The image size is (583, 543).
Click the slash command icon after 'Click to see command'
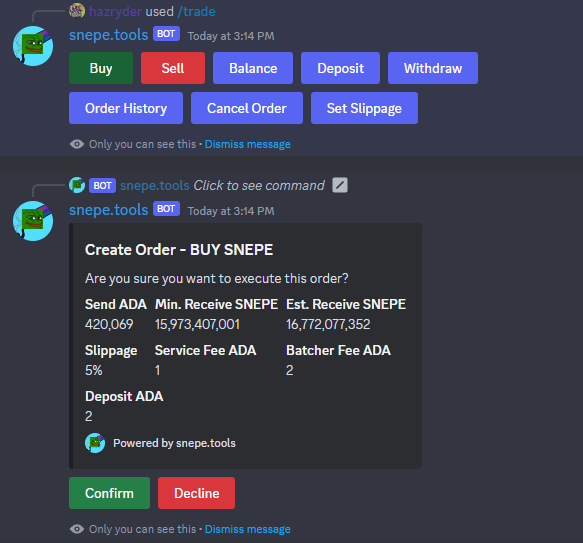[x=340, y=185]
